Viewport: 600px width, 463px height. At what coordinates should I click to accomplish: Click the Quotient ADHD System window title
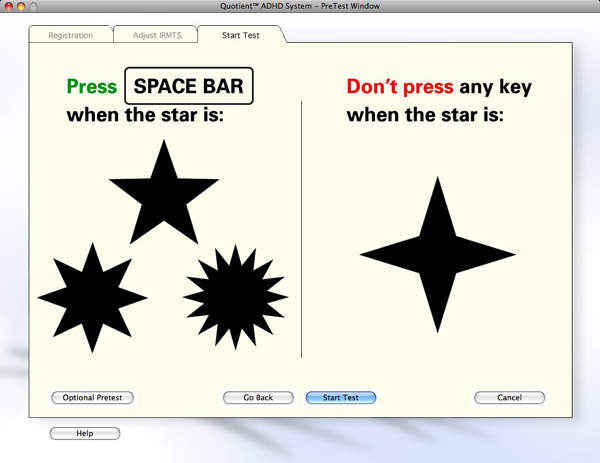click(300, 6)
